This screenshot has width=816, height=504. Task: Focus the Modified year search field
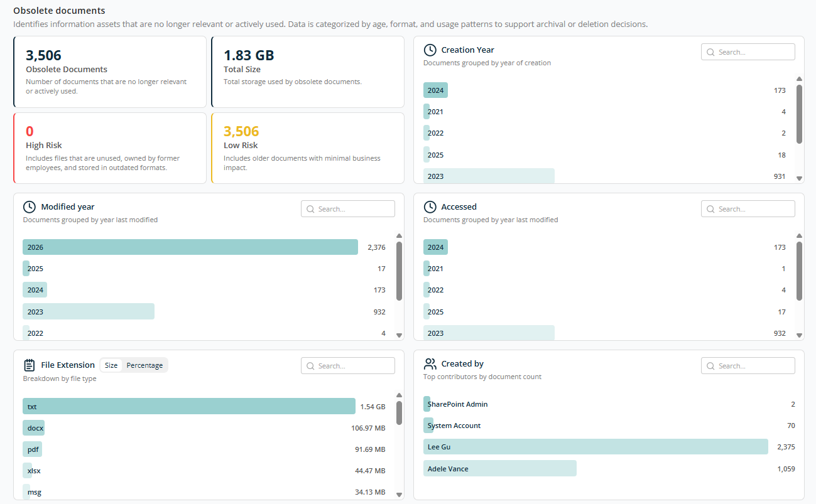click(348, 209)
